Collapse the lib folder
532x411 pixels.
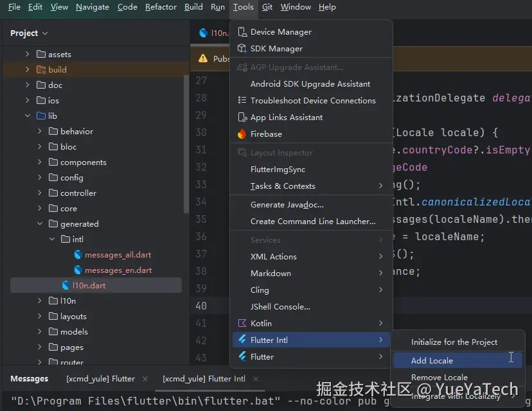(x=28, y=116)
